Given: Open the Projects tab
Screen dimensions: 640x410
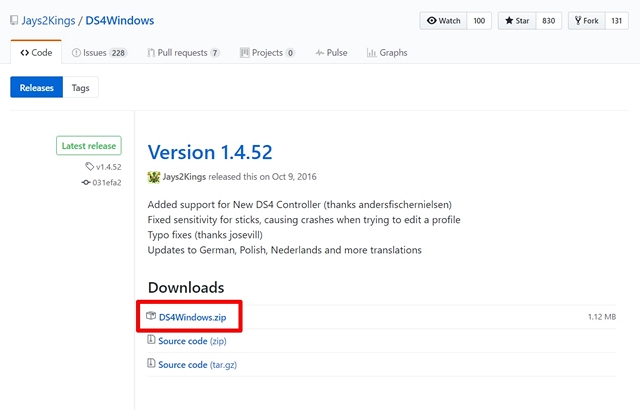Looking at the screenshot, I should click(x=267, y=53).
